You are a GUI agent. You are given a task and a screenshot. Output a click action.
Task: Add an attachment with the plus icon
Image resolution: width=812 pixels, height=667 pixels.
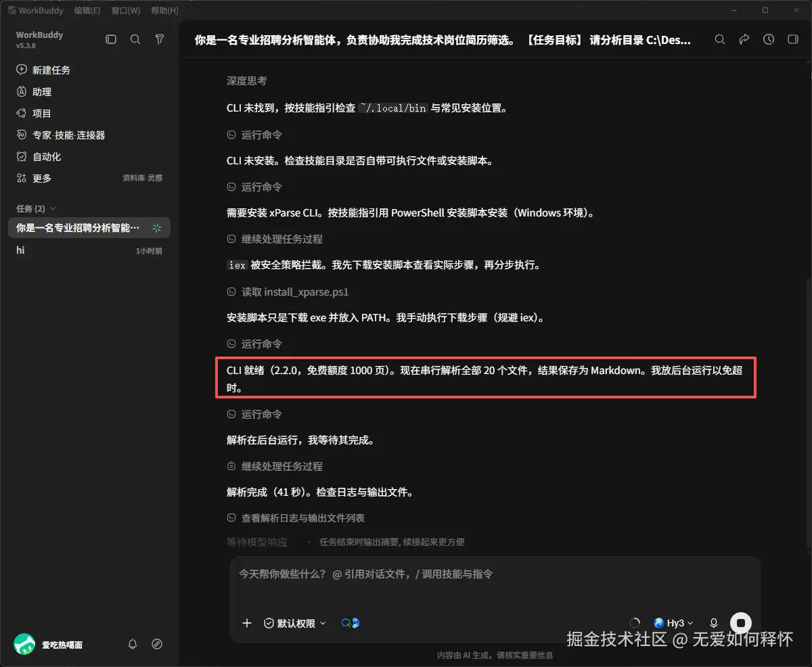coord(247,623)
